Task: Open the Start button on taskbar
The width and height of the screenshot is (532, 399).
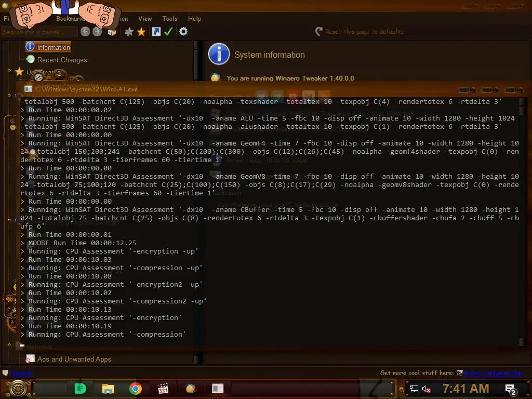Action: 17,389
